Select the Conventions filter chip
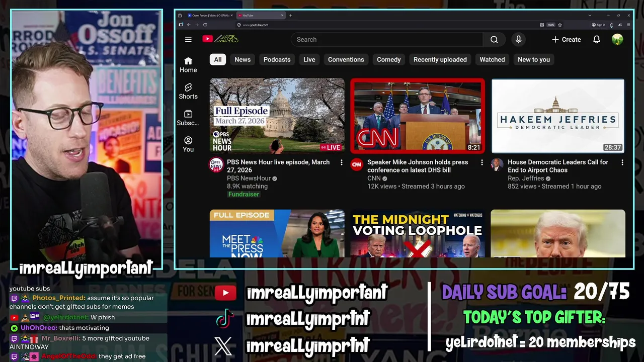Viewport: 644px width, 362px height. 346,59
